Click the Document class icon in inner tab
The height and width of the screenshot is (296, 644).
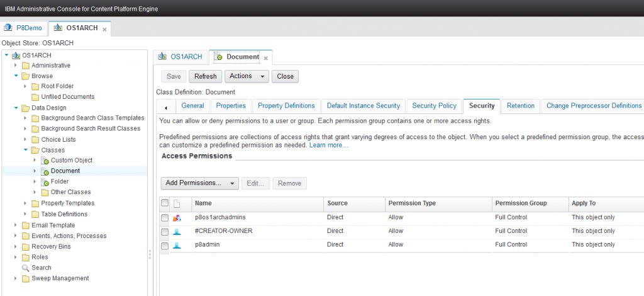pos(219,57)
